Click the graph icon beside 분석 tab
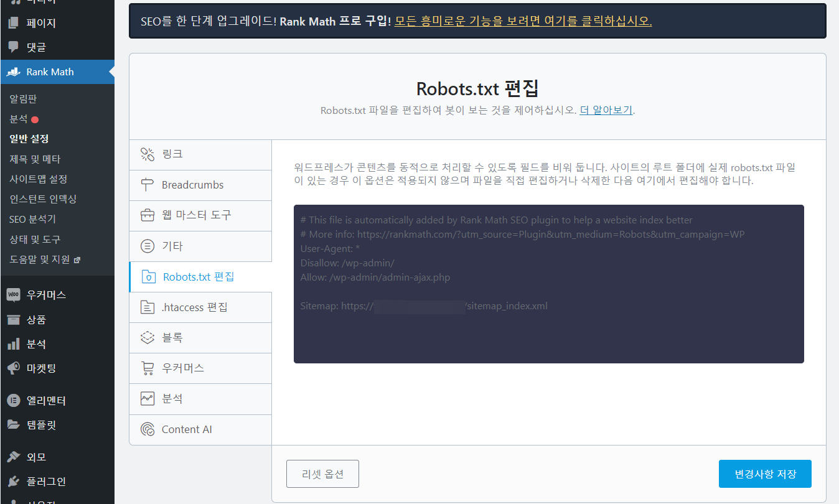The height and width of the screenshot is (504, 839). click(147, 399)
